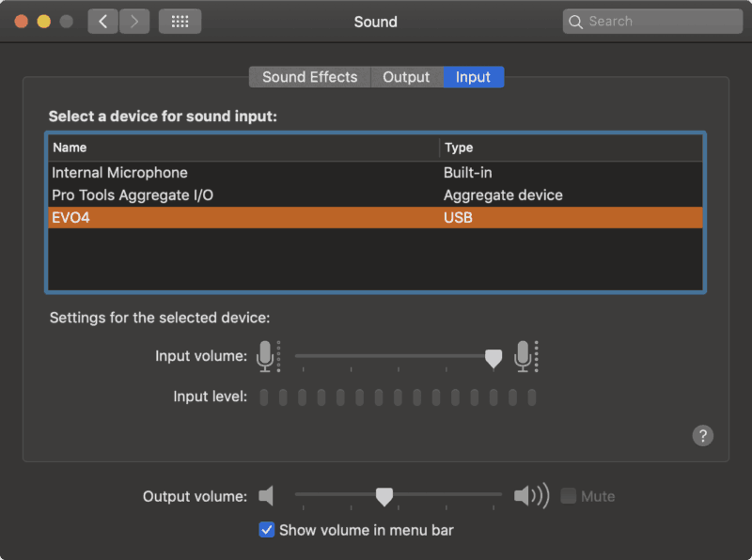Viewport: 752px width, 560px height.
Task: Select Internal Microphone input device
Action: (x=120, y=173)
